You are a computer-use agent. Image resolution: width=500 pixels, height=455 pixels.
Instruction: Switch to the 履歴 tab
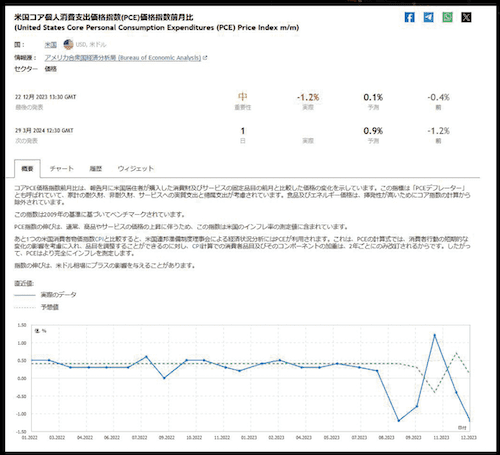96,169
